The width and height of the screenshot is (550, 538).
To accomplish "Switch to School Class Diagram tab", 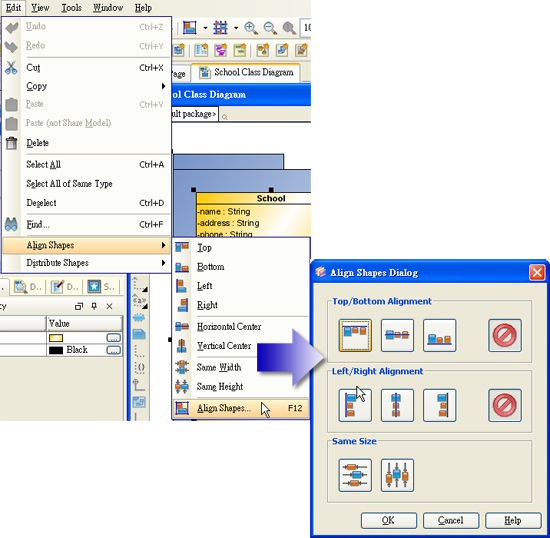I will tap(246, 73).
